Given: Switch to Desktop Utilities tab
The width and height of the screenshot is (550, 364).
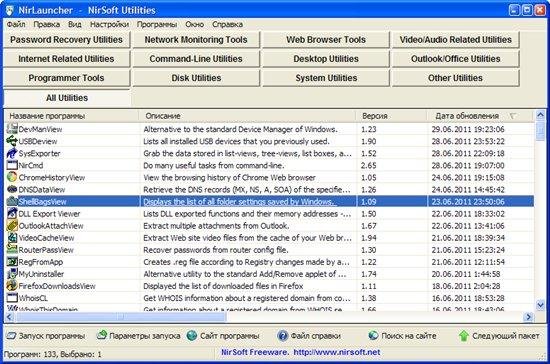Looking at the screenshot, I should (x=326, y=59).
